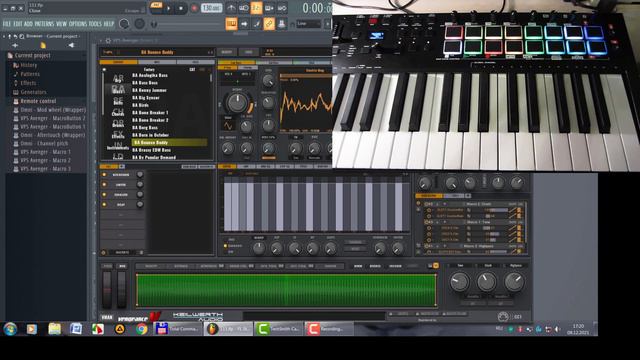Select the preset 'BA Born in October'
The image size is (640, 360).
tap(150, 135)
